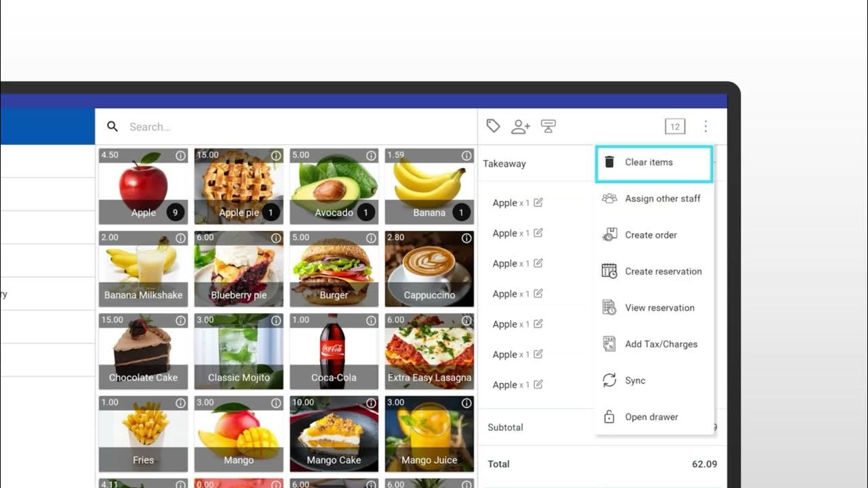Open the item count badge showing 12

[675, 127]
